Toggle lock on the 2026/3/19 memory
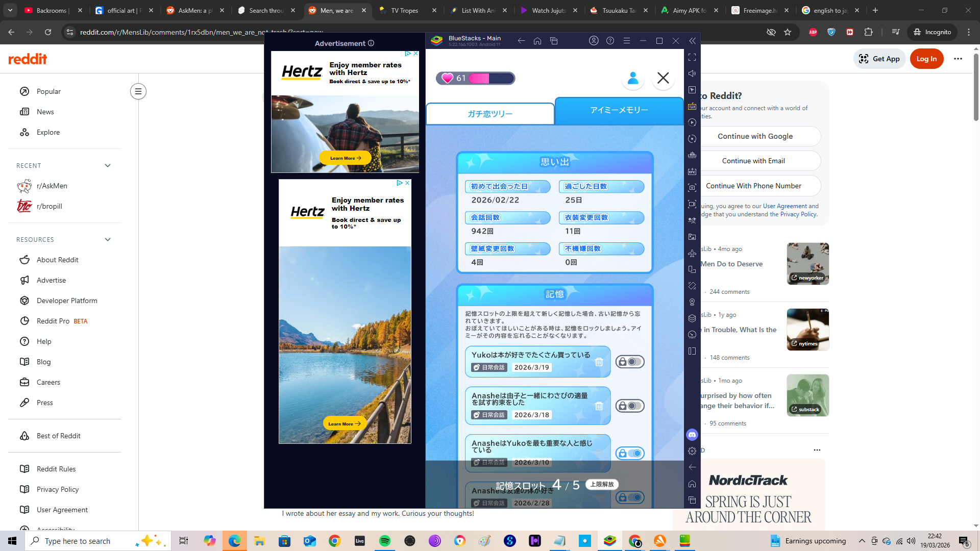The height and width of the screenshot is (551, 980). (x=630, y=362)
